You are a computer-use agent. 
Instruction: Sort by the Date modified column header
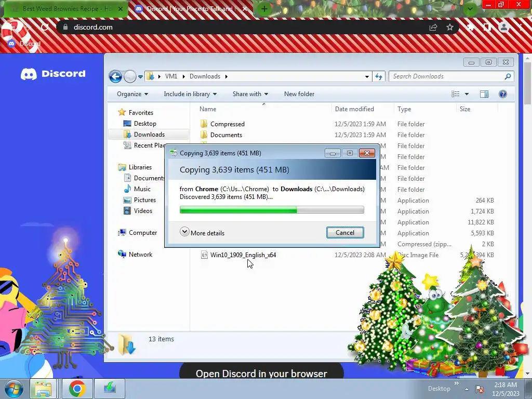pyautogui.click(x=354, y=109)
